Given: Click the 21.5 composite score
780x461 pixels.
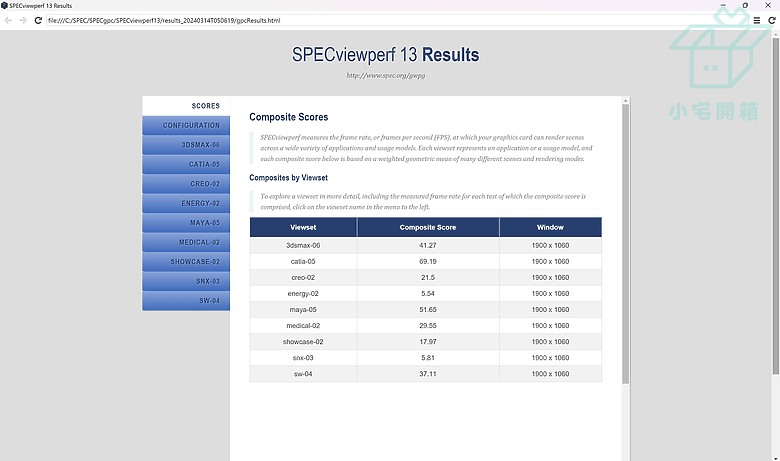Looking at the screenshot, I should click(428, 277).
